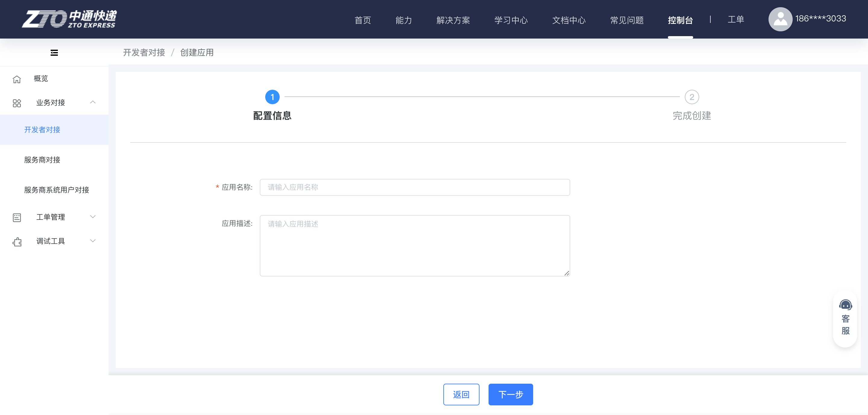This screenshot has height=415, width=868.
Task: Open 学习中心 in top navigation
Action: [511, 20]
